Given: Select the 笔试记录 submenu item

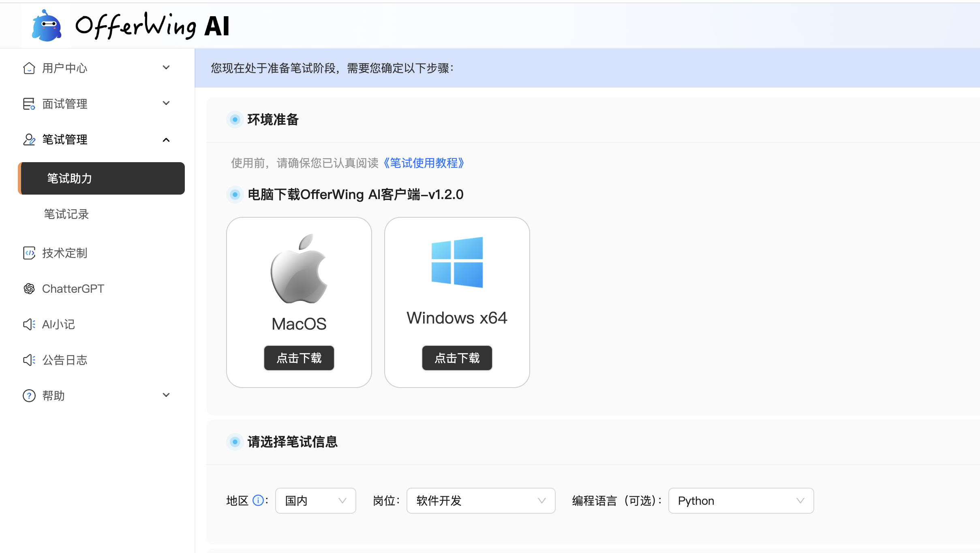Looking at the screenshot, I should point(66,214).
